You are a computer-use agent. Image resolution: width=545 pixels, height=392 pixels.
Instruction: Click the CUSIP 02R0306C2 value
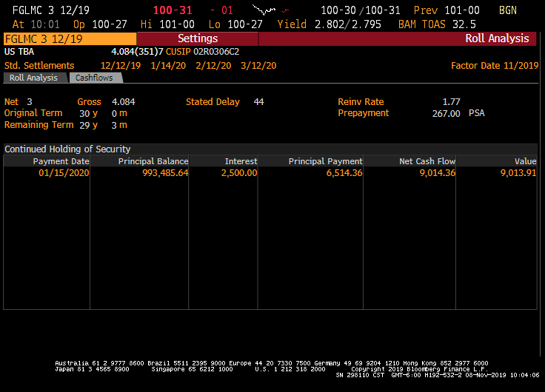click(216, 52)
